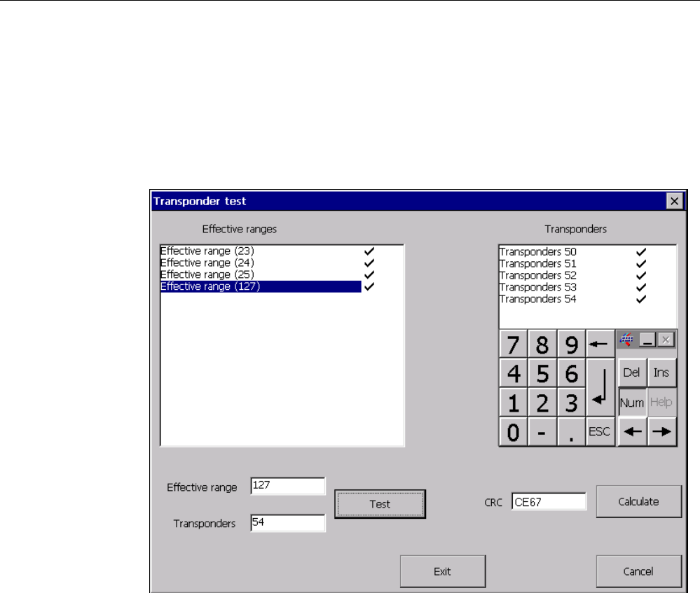Screen dimensions: 700x593
Task: Click the Cancel button
Action: pos(639,571)
